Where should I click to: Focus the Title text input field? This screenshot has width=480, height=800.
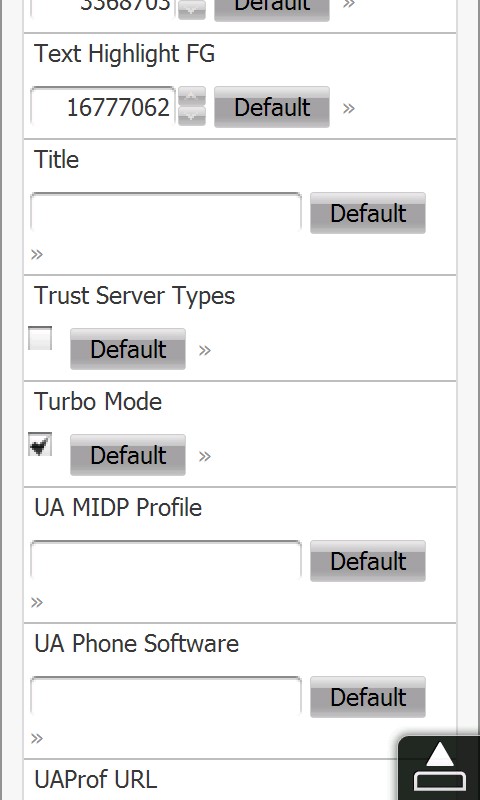[x=166, y=212]
